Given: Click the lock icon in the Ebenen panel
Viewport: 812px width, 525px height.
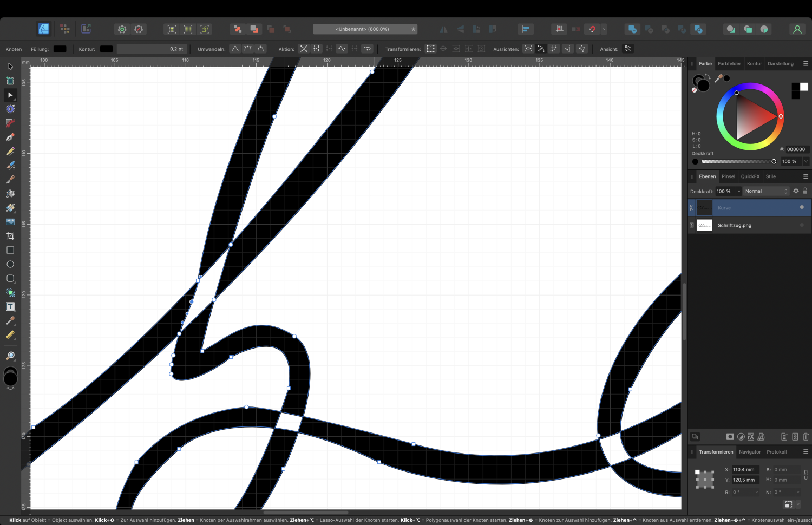Looking at the screenshot, I should [805, 191].
